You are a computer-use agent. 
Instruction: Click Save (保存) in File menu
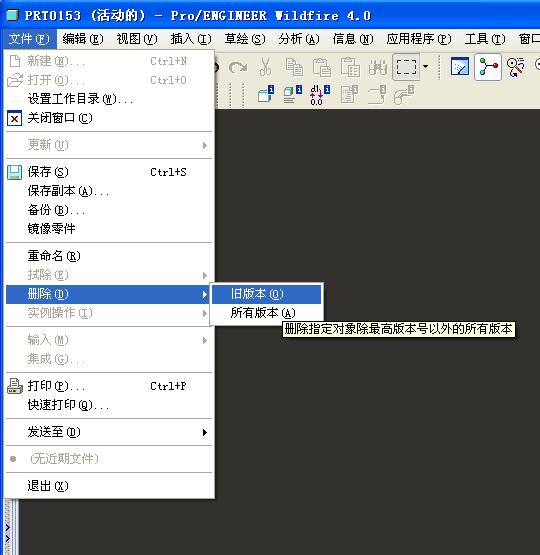[x=110, y=172]
